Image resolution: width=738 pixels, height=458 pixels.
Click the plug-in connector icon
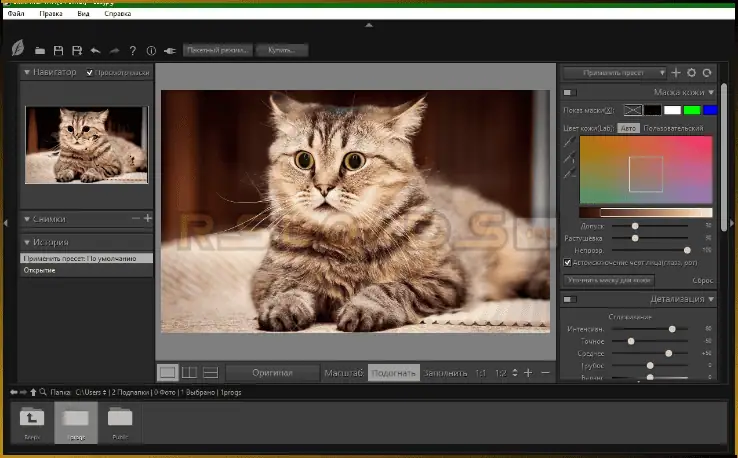pyautogui.click(x=170, y=50)
